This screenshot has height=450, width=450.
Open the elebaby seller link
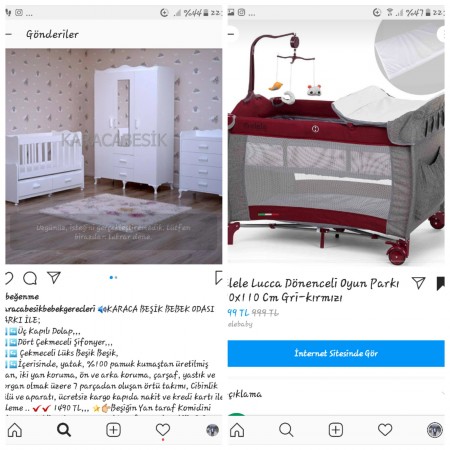click(240, 324)
